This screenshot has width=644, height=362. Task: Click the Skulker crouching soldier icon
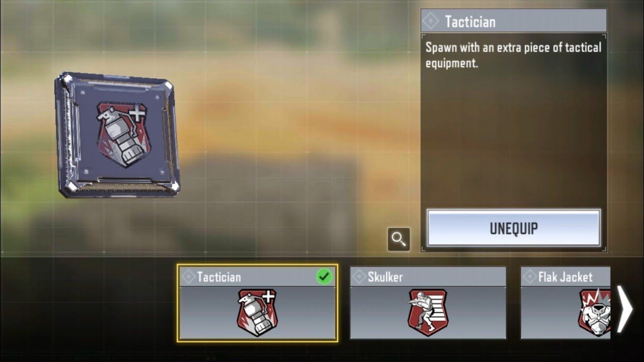pos(428,312)
